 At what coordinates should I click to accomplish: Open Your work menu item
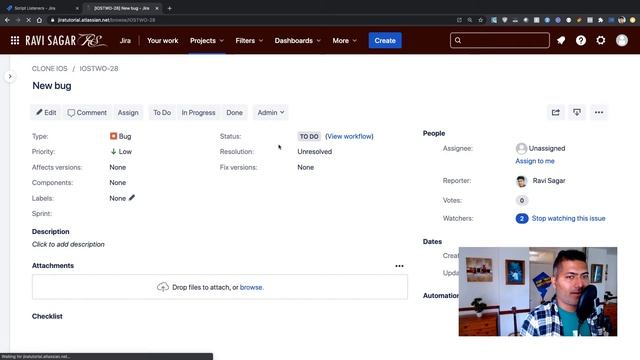pos(162,40)
